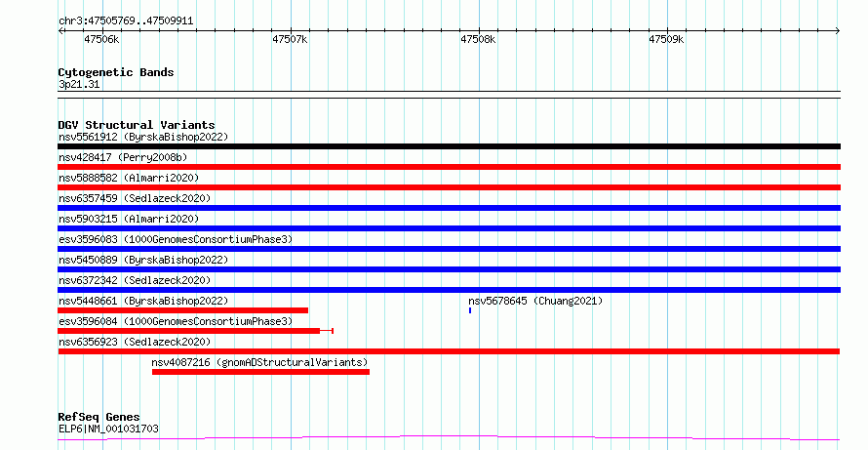This screenshot has height=450, width=868.
Task: Click the blue bar of nsv5903215
Action: [449, 228]
